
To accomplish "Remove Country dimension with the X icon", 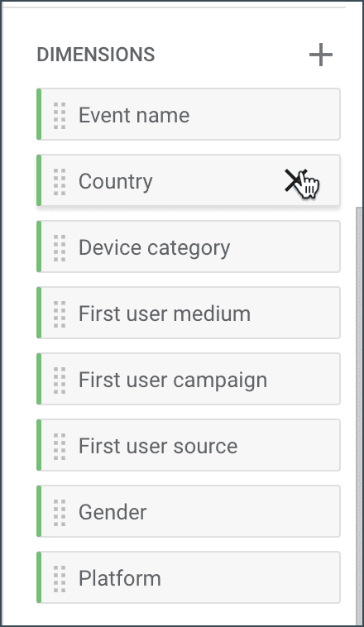I will (x=295, y=180).
